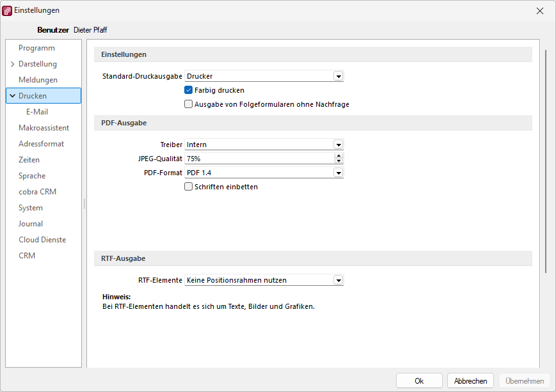Select E-Mail under Drucken

pos(37,112)
